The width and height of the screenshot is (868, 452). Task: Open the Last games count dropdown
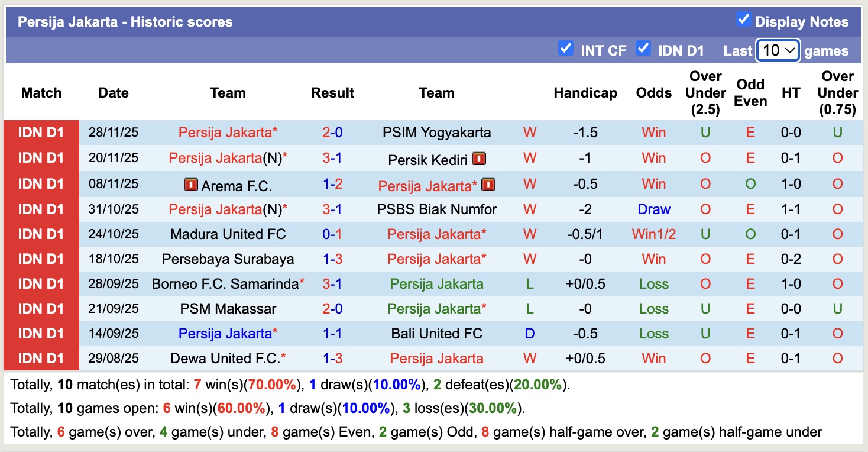(x=778, y=50)
